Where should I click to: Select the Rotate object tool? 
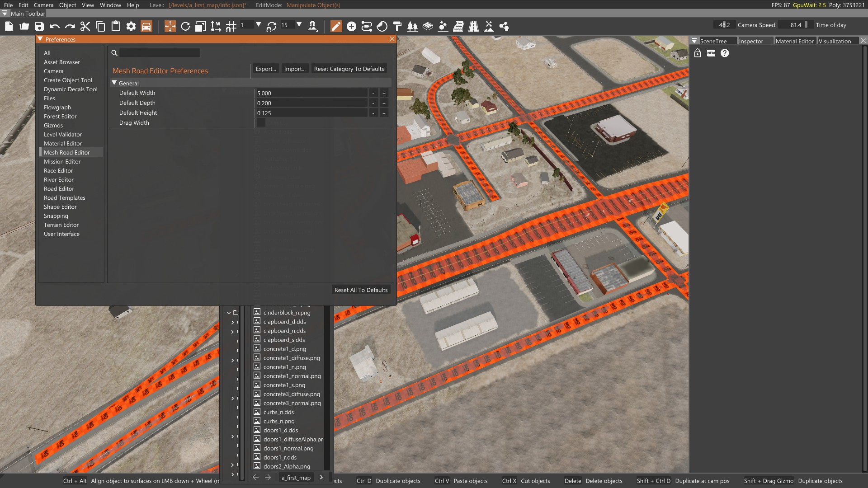[x=185, y=26]
